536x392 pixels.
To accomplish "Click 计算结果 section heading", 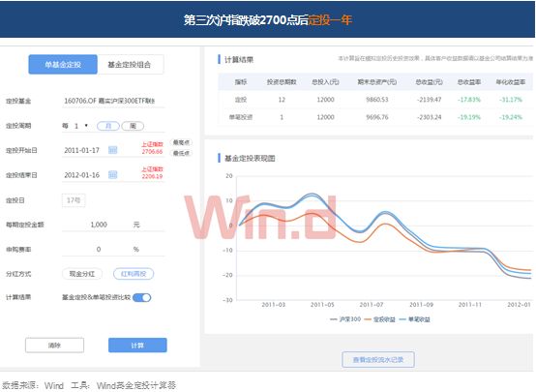I will click(x=239, y=59).
